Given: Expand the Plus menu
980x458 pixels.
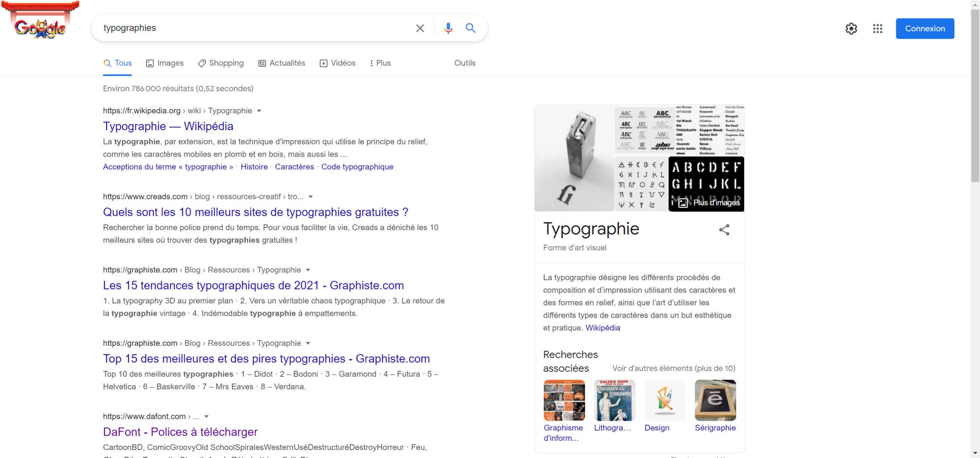Looking at the screenshot, I should (x=380, y=63).
